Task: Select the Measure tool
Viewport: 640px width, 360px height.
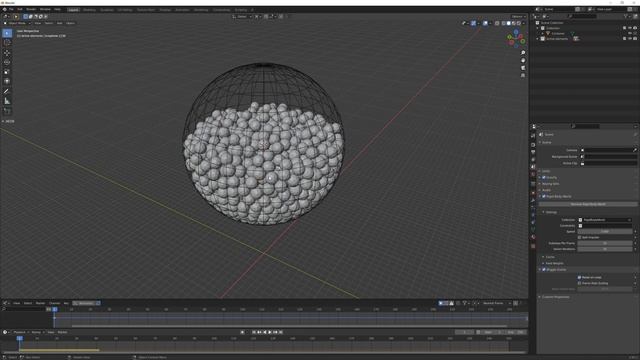Action: click(x=7, y=101)
